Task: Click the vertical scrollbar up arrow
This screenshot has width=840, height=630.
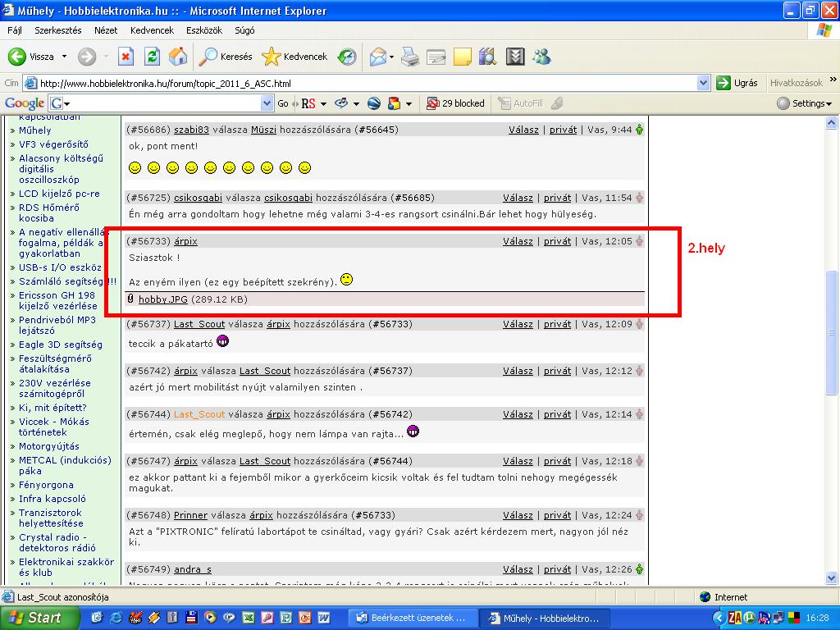Action: pyautogui.click(x=832, y=123)
